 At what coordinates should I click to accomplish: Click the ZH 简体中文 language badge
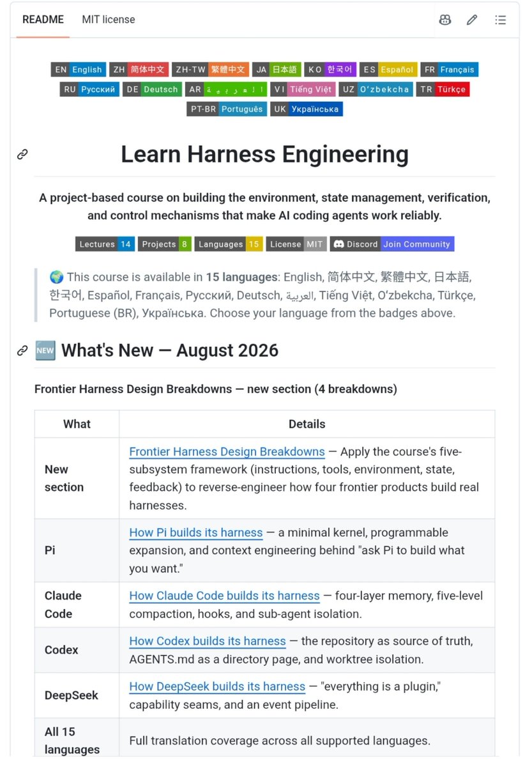click(x=139, y=70)
